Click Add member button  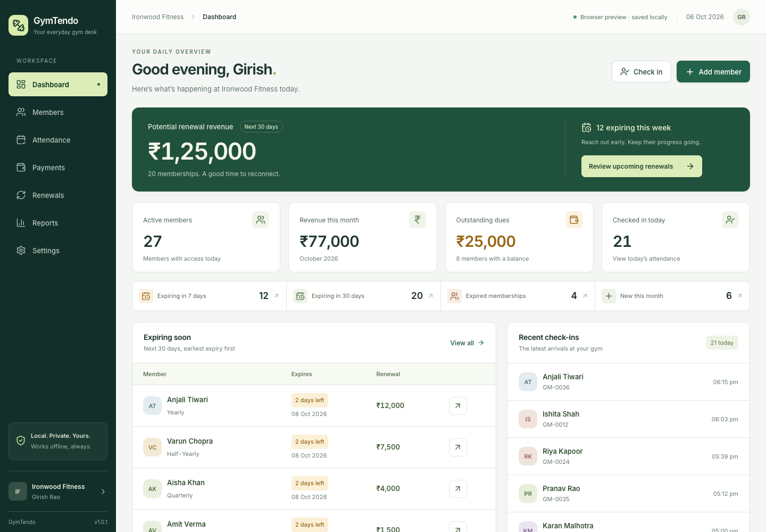(713, 72)
